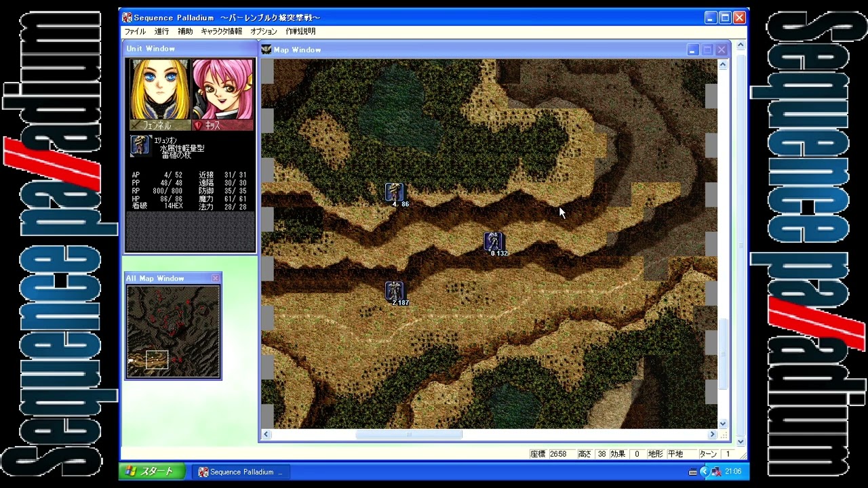Open the オプション menu
Image resolution: width=868 pixels, height=488 pixels.
[x=264, y=31]
